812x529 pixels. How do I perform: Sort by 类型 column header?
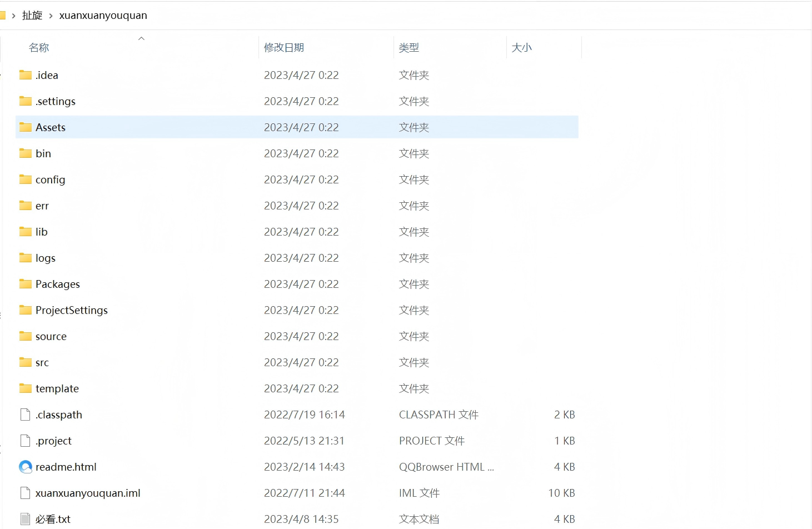click(x=409, y=48)
